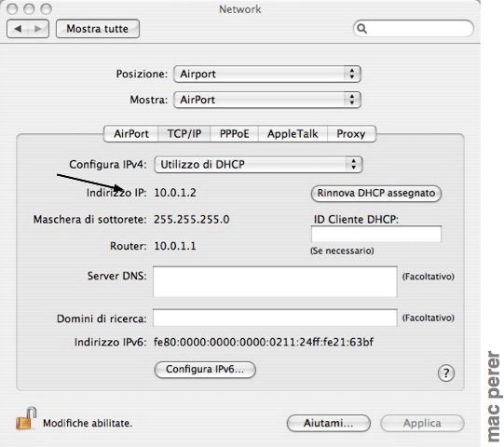The width and height of the screenshot is (504, 447).
Task: Open the Proxy tab
Action: tap(351, 134)
